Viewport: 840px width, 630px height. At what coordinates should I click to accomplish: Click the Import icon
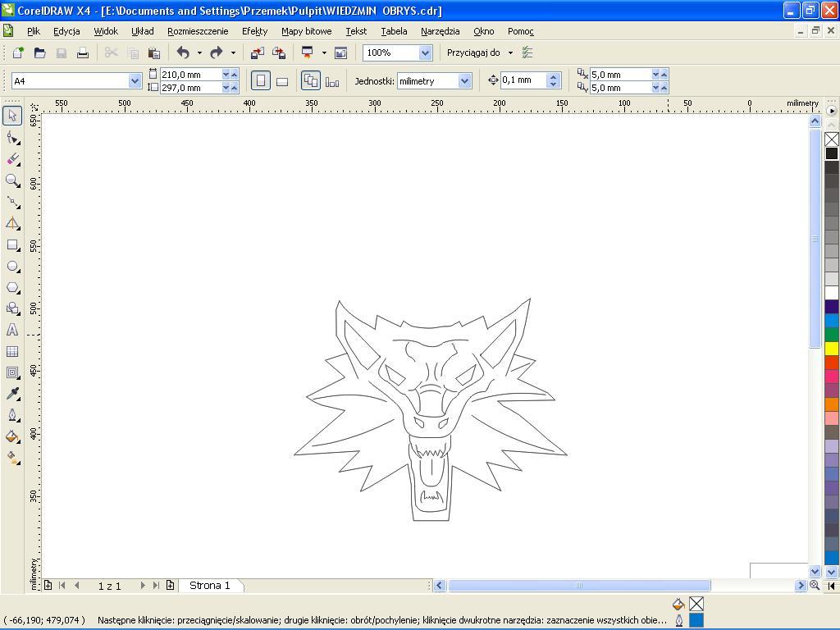[x=258, y=52]
